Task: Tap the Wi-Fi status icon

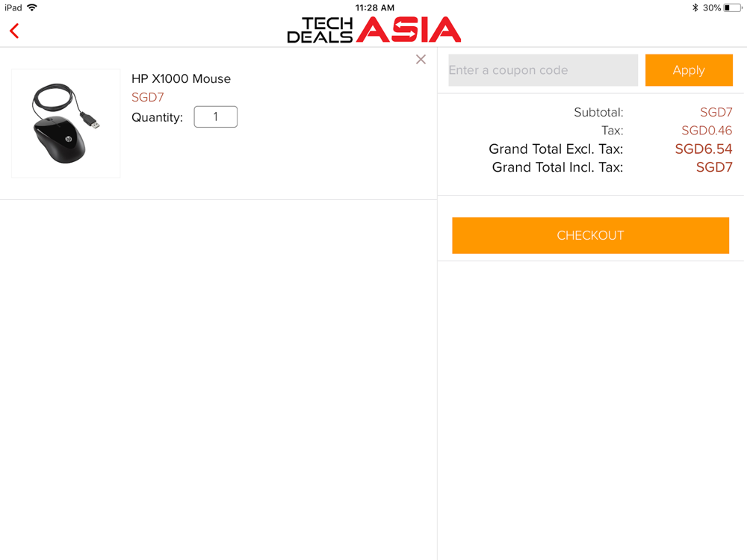Action: [32, 7]
